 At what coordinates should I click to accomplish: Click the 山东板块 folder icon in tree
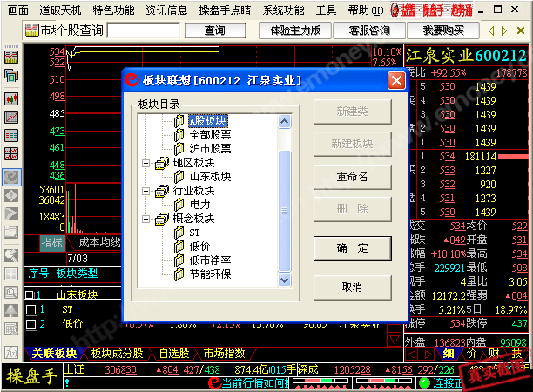[x=180, y=176]
